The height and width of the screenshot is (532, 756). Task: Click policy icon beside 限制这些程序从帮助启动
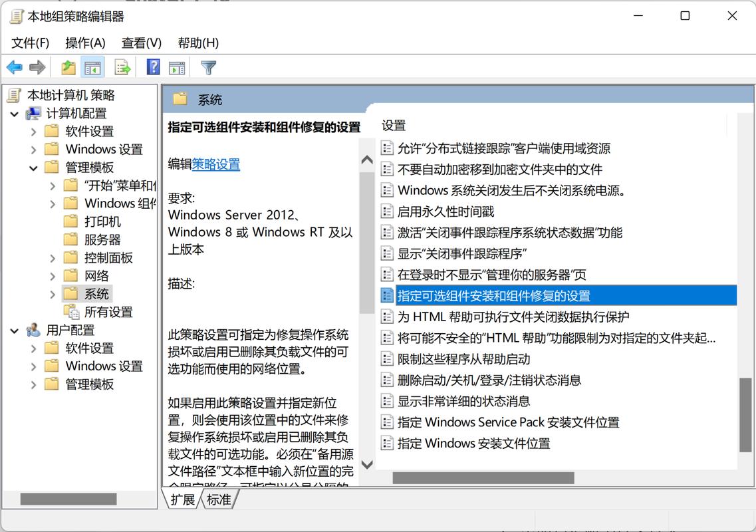pyautogui.click(x=387, y=359)
